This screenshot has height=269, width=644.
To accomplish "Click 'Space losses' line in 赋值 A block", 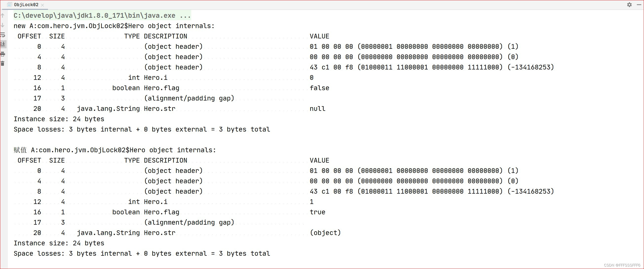I will (142, 253).
